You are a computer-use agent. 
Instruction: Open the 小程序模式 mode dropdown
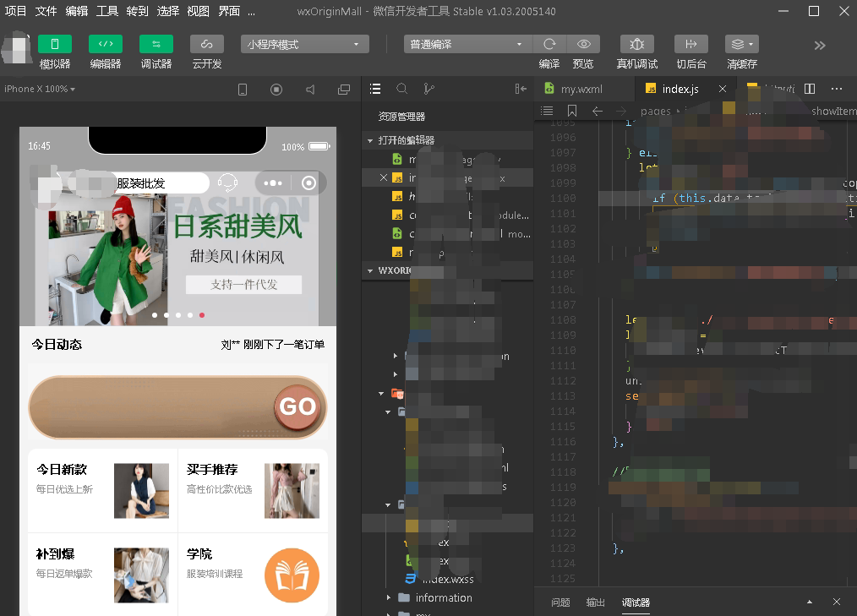(304, 44)
